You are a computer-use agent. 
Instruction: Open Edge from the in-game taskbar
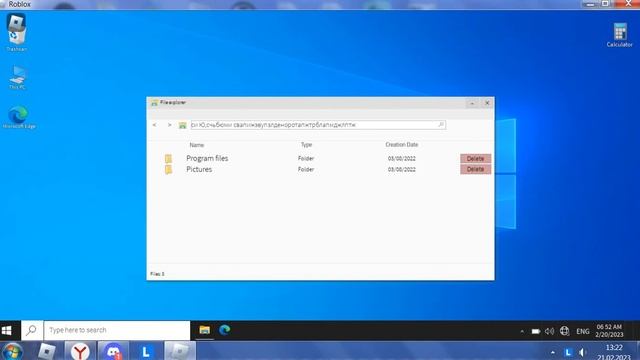[224, 330]
